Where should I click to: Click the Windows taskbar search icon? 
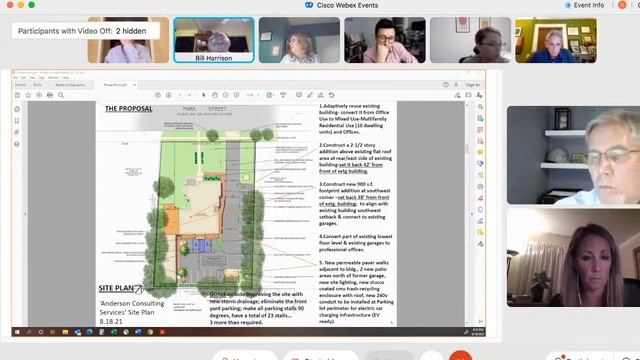coord(29,332)
